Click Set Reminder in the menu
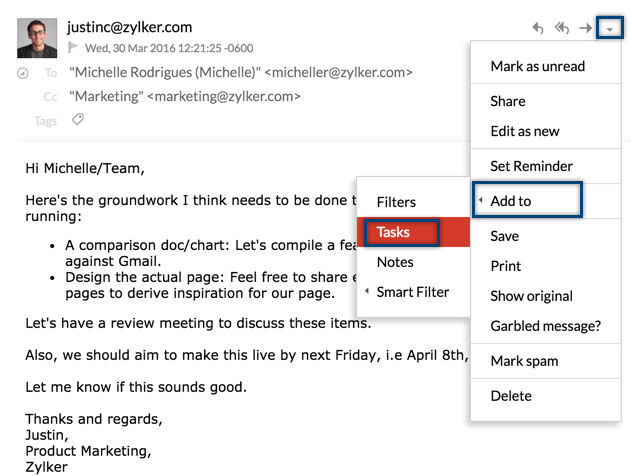The width and height of the screenshot is (631, 476). (531, 166)
